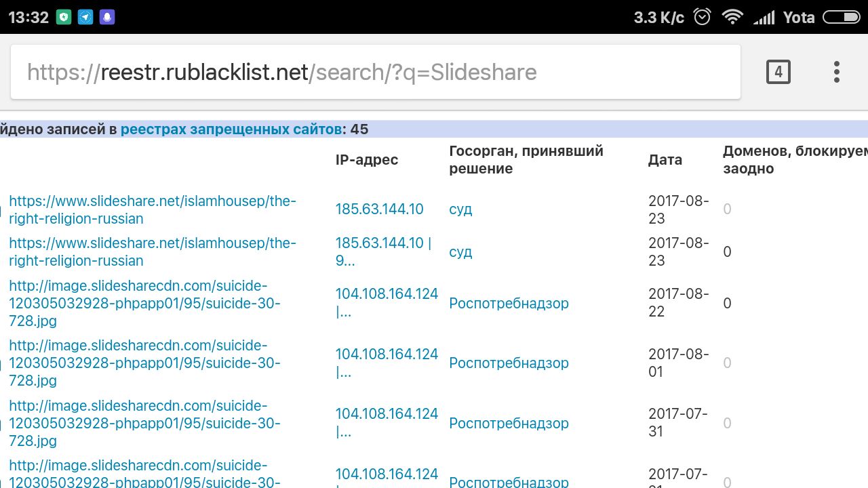
Task: Open first the-right-religion-russian slideshare link
Action: pyautogui.click(x=153, y=209)
